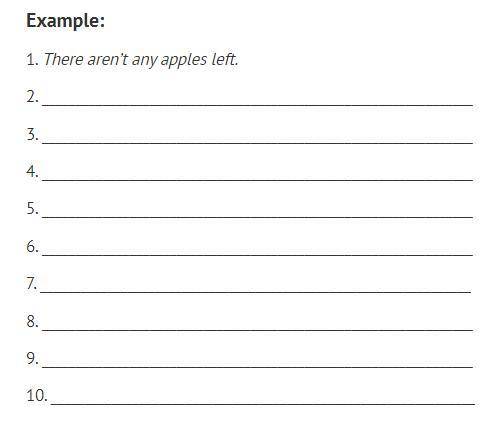Image resolution: width=497 pixels, height=432 pixels.
Task: Click the blank answer line for item 8
Action: tap(257, 330)
